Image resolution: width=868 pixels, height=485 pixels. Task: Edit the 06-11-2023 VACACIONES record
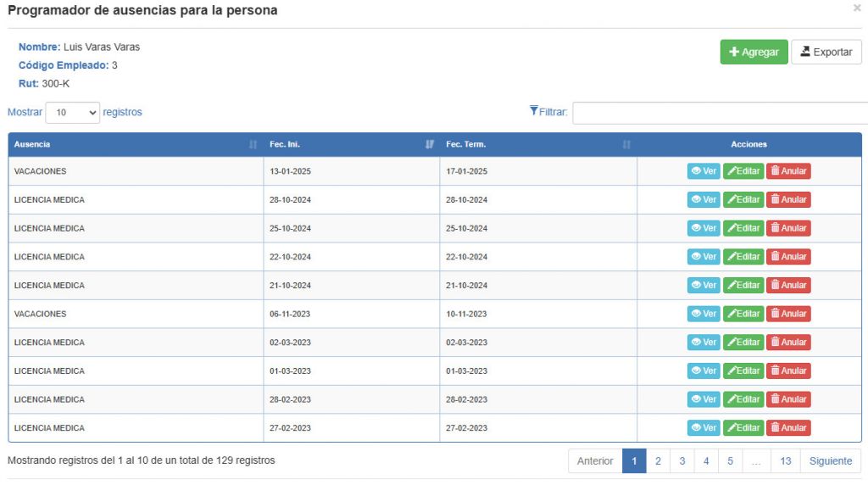743,314
